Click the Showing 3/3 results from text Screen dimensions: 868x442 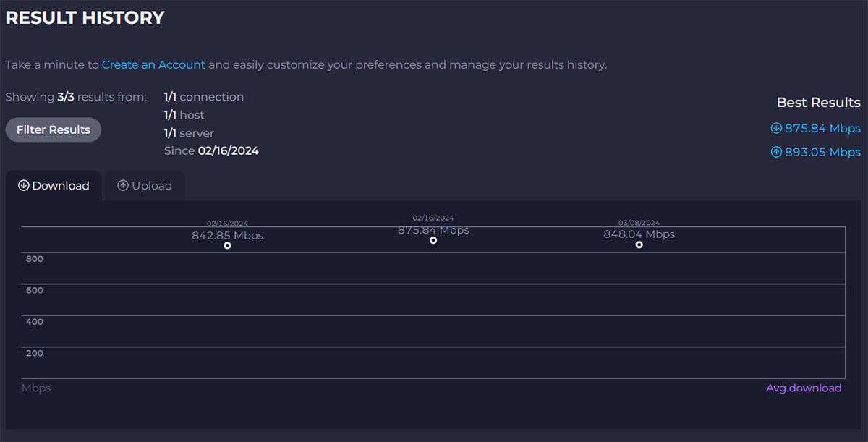pos(76,97)
